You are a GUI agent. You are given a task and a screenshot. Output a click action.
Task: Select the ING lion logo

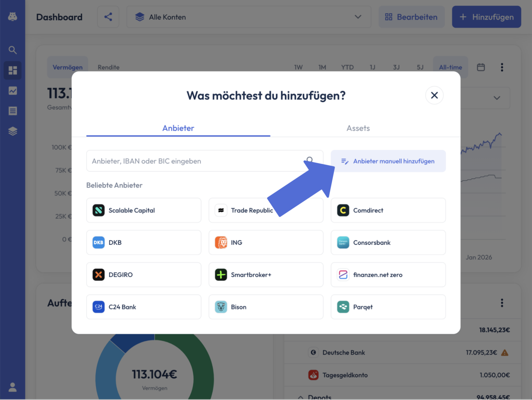(x=221, y=243)
